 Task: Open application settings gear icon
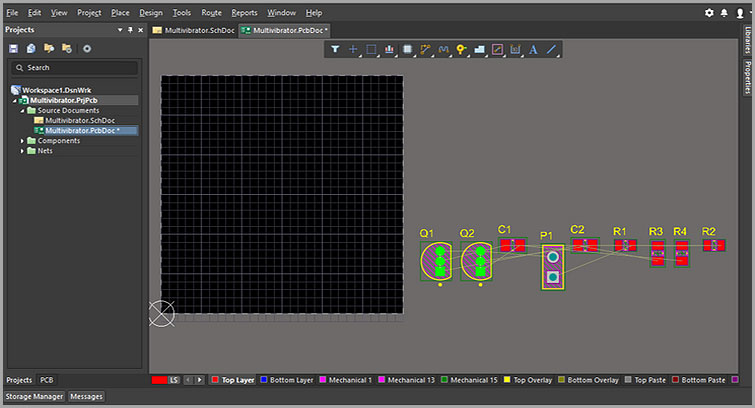coord(709,13)
